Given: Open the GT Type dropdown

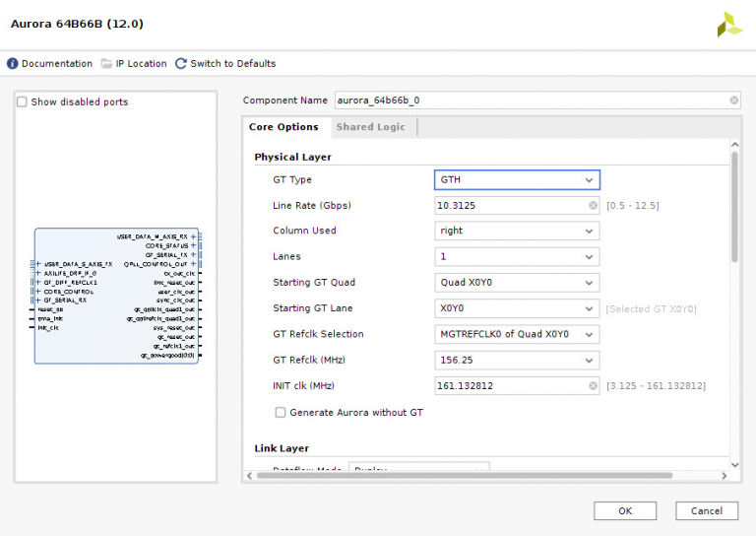Looking at the screenshot, I should click(517, 180).
